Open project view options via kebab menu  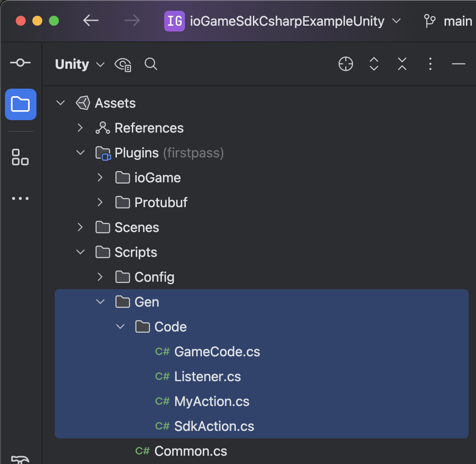[430, 64]
